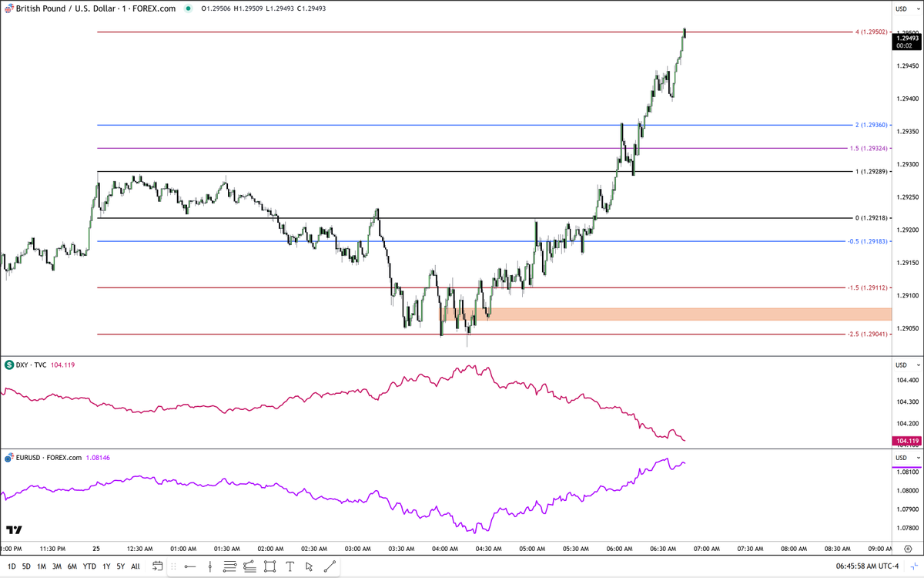Viewport: 924px width, 578px height.
Task: Open the Go to date calendar icon
Action: [x=157, y=566]
